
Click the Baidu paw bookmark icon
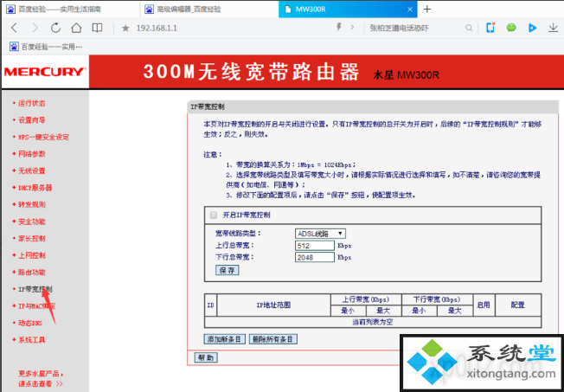(14, 47)
